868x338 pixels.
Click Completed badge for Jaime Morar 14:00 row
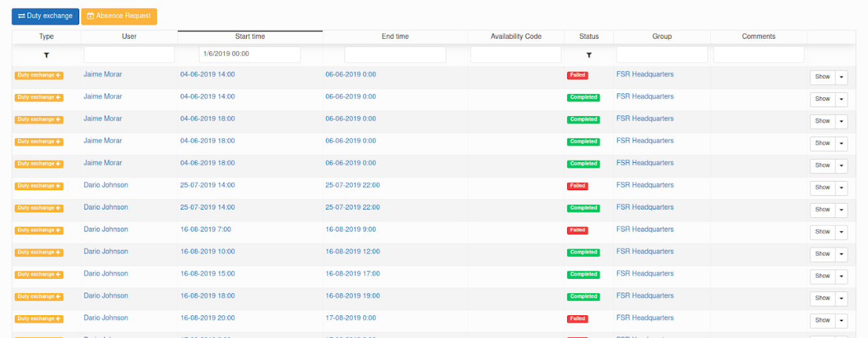pos(583,97)
